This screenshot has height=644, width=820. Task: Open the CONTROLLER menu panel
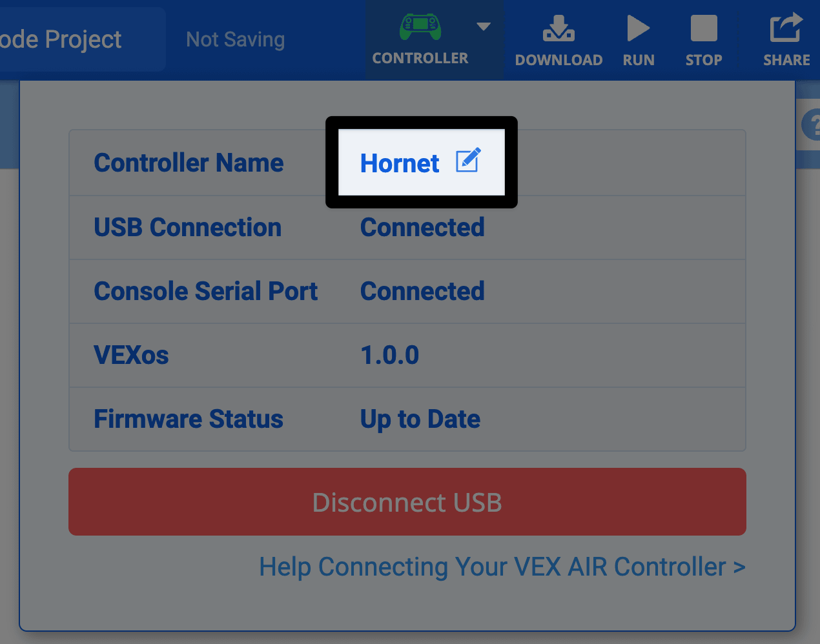420,39
